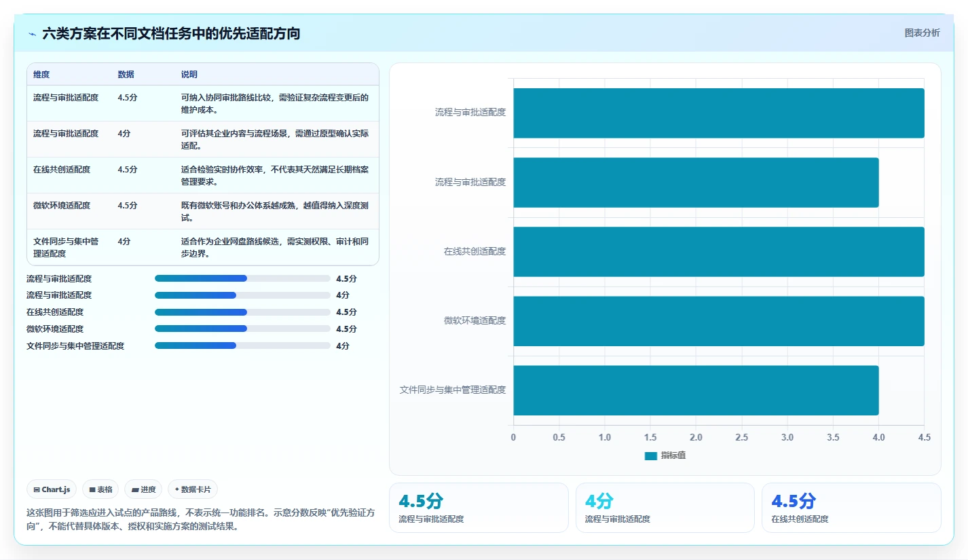Click the 数据 table column header
This screenshot has height=560, width=968.
coord(126,74)
